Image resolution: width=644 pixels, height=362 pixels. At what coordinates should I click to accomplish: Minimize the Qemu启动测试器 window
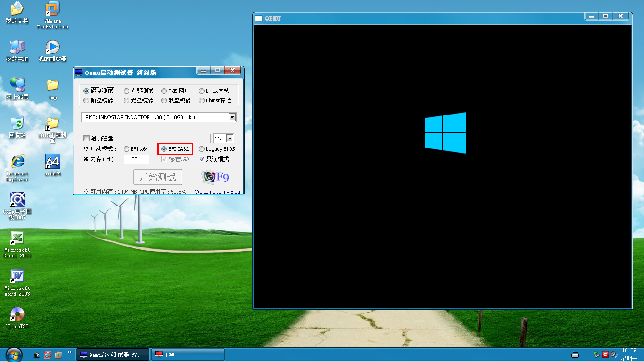[x=203, y=71]
